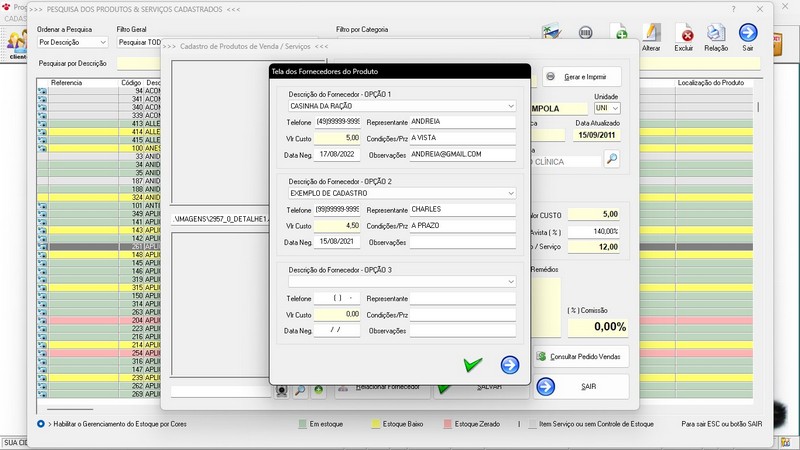Screen dimensions: 800x450
Task: Click the magnifying glass search icon beside category field
Action: 611,159
